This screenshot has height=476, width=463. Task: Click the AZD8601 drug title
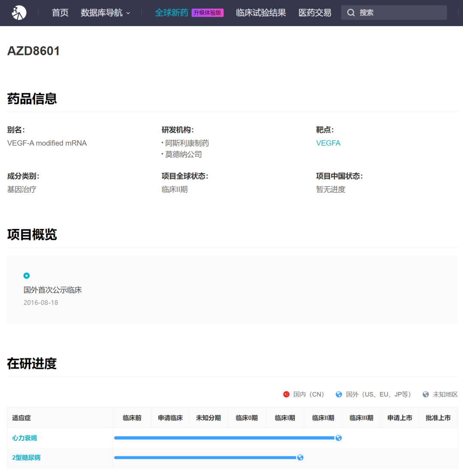click(34, 51)
